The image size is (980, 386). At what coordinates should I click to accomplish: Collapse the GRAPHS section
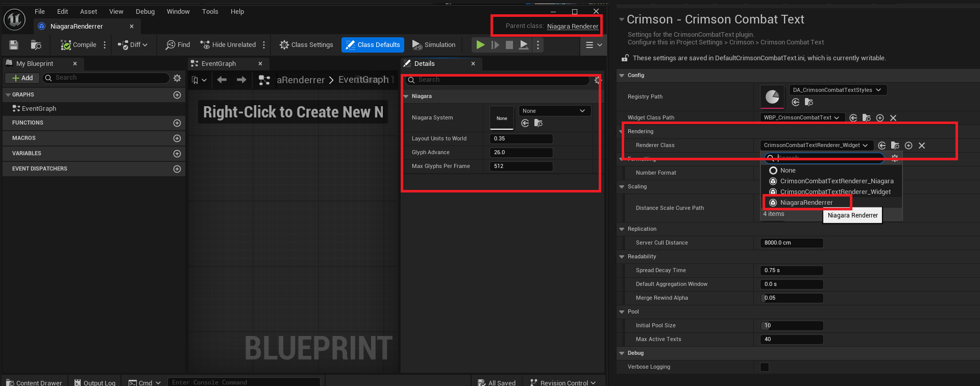click(x=8, y=95)
